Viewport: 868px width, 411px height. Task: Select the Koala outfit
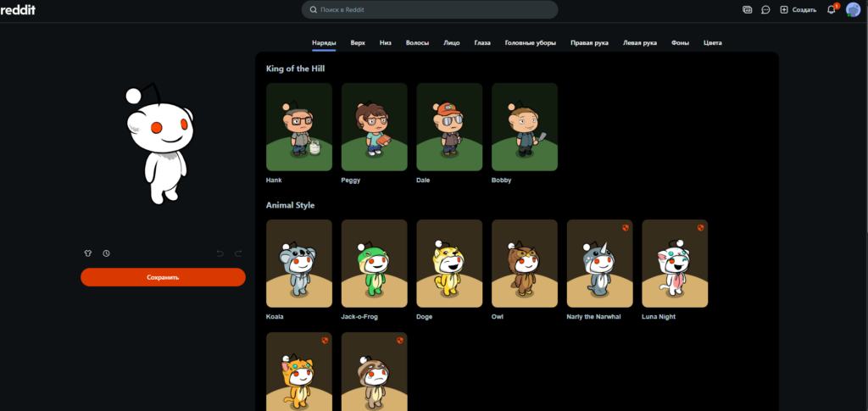pos(299,264)
